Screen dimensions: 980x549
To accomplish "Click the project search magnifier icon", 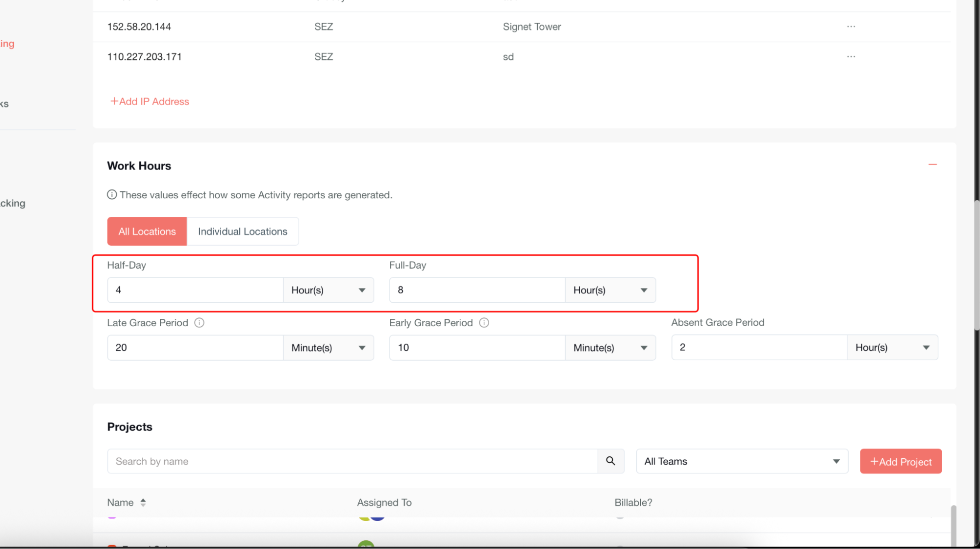I will click(610, 461).
